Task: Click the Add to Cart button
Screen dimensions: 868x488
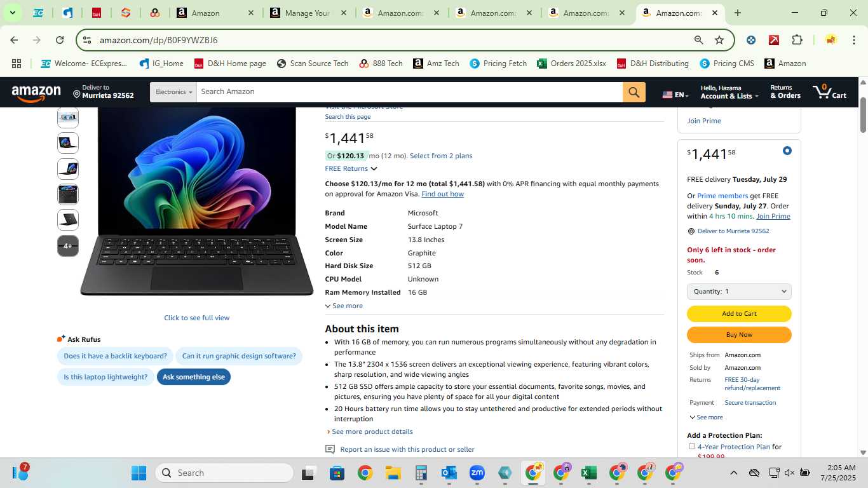Action: pos(739,314)
